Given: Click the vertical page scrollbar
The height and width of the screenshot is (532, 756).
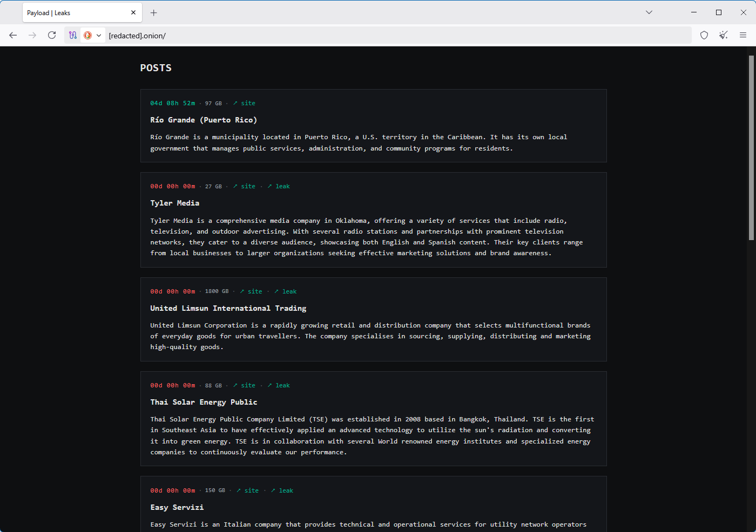Looking at the screenshot, I should (x=751, y=148).
